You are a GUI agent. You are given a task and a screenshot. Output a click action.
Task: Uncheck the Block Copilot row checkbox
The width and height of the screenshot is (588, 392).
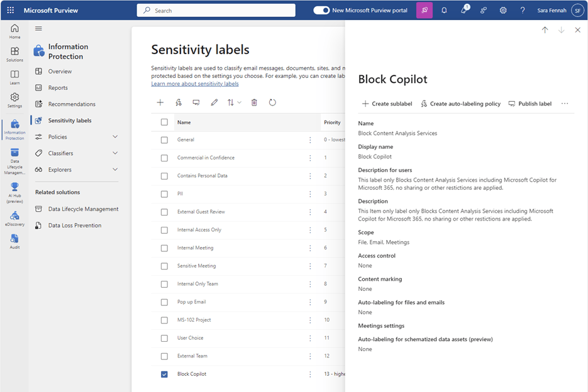pos(164,374)
